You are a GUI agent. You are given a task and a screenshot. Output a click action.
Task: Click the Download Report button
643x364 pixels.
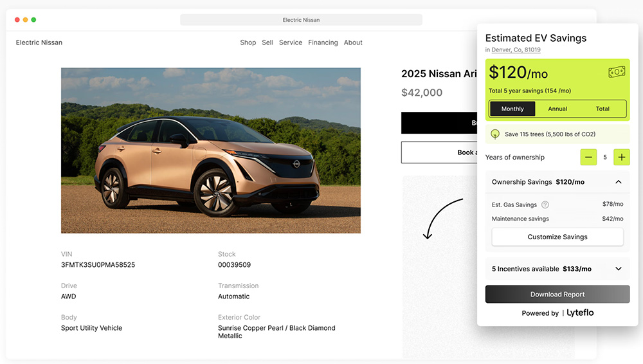[x=557, y=295]
